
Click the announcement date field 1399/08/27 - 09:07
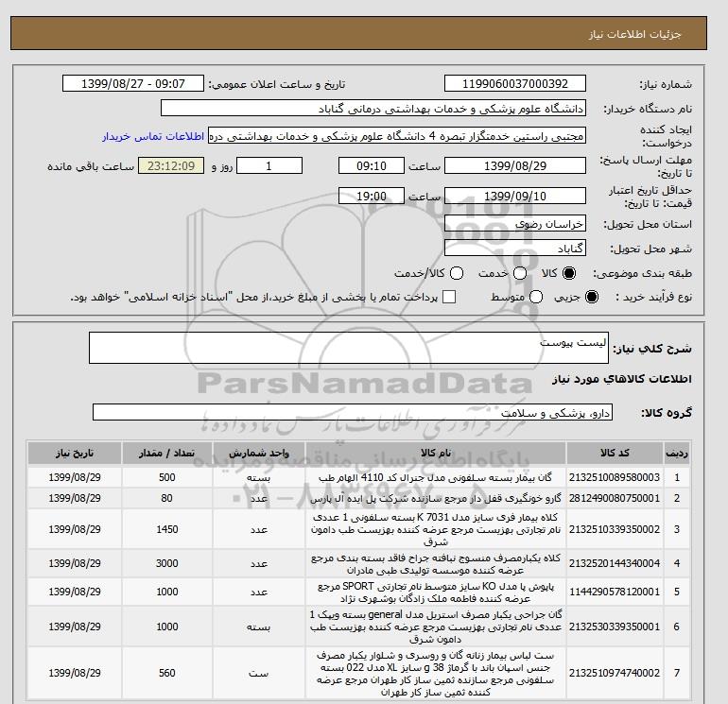133,83
